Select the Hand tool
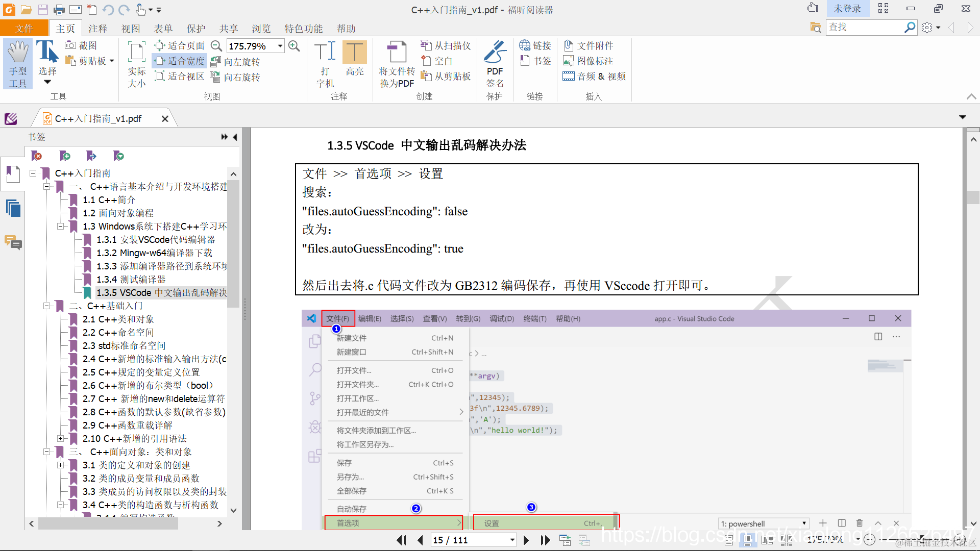 (18, 63)
